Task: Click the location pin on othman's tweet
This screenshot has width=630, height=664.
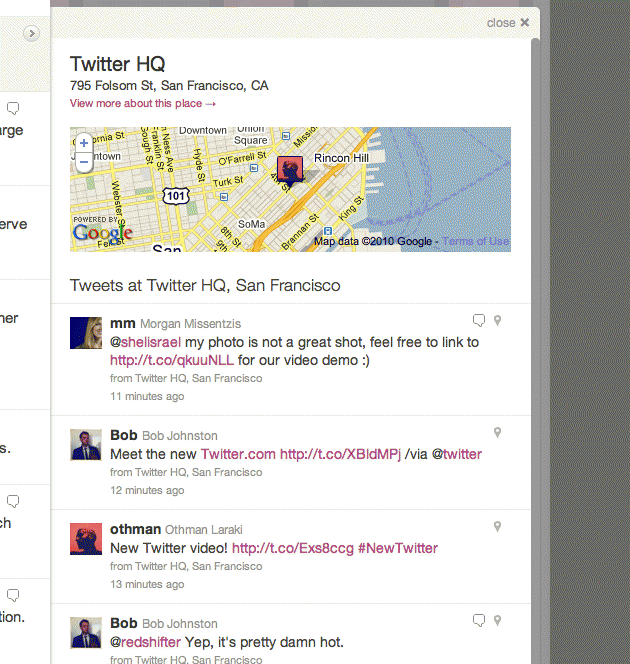Action: pyautogui.click(x=497, y=527)
